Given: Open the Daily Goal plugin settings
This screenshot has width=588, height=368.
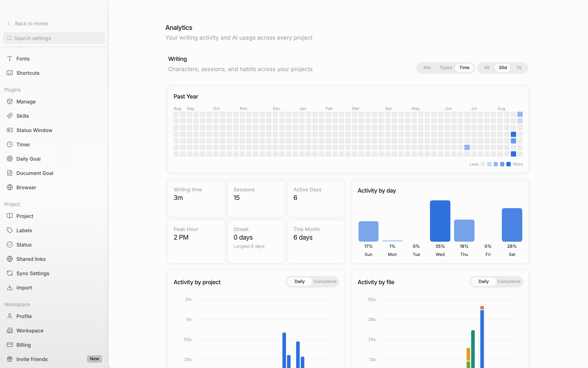Looking at the screenshot, I should point(54,159).
